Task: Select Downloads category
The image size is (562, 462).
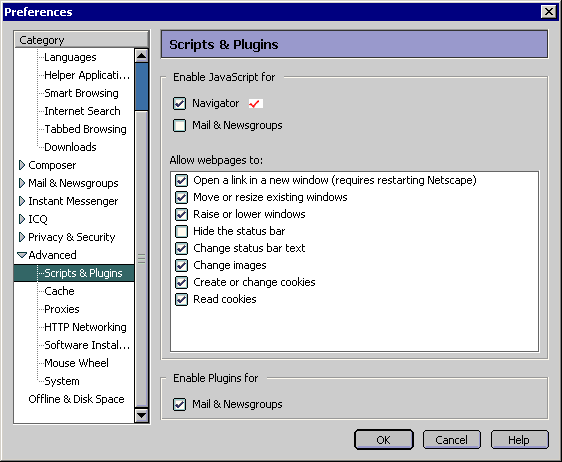Action: click(x=70, y=147)
